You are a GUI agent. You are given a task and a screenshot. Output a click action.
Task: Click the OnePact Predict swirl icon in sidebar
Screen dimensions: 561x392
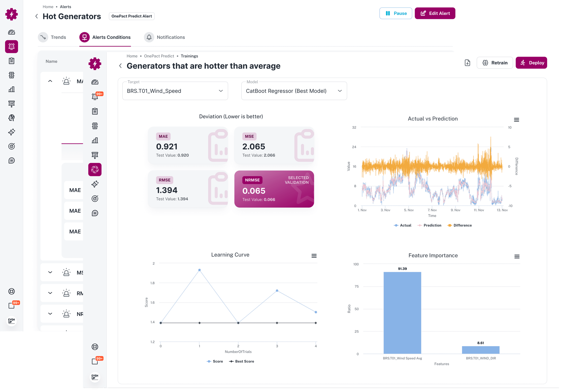(x=95, y=169)
